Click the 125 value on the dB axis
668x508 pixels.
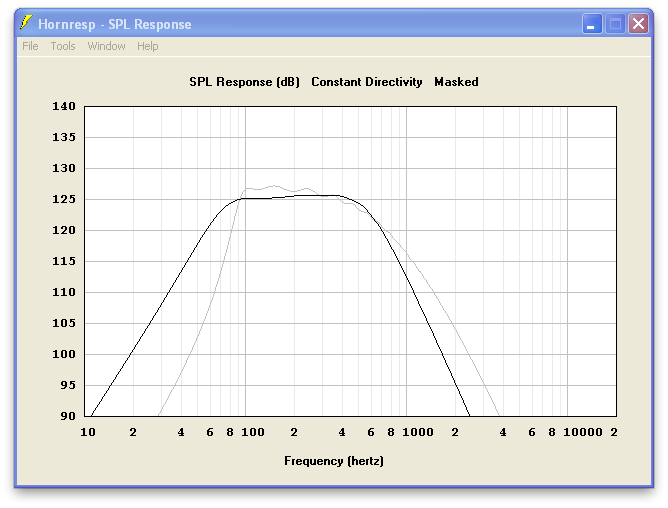(x=64, y=199)
